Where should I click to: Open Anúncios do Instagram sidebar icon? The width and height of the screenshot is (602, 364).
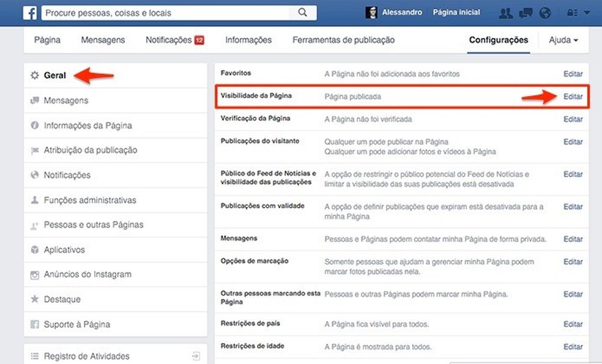pos(35,274)
